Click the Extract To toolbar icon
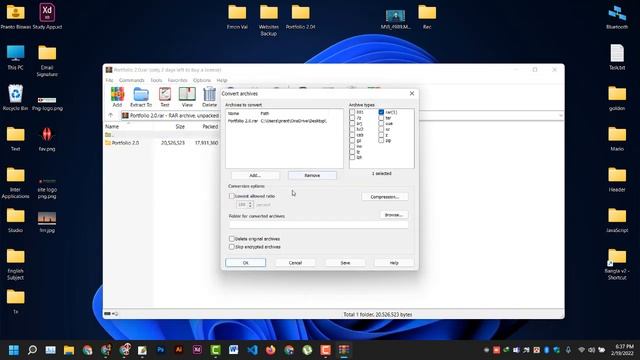This screenshot has width=640, height=360. pos(141,97)
